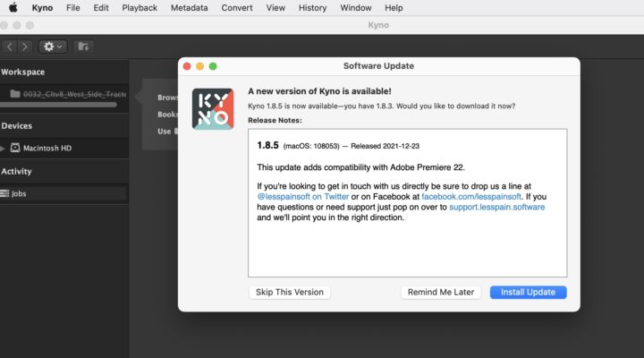Open the Kyno application menu
644x358 pixels.
click(x=42, y=8)
